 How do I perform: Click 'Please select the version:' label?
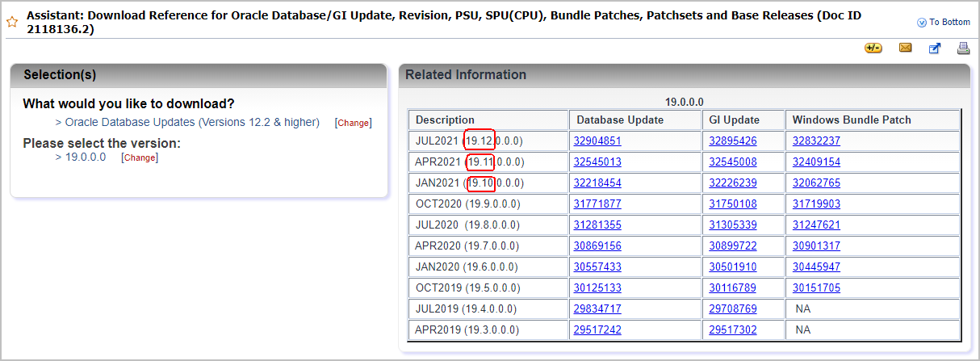(102, 143)
